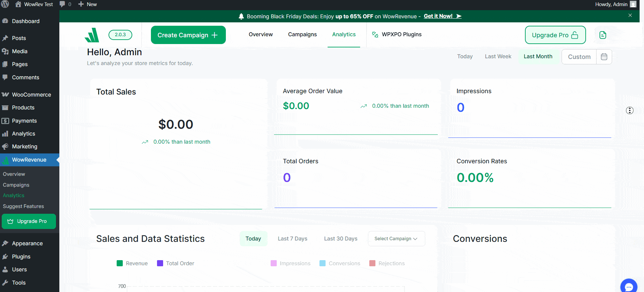Open the calendar date picker icon
This screenshot has height=292, width=644.
[x=604, y=57]
